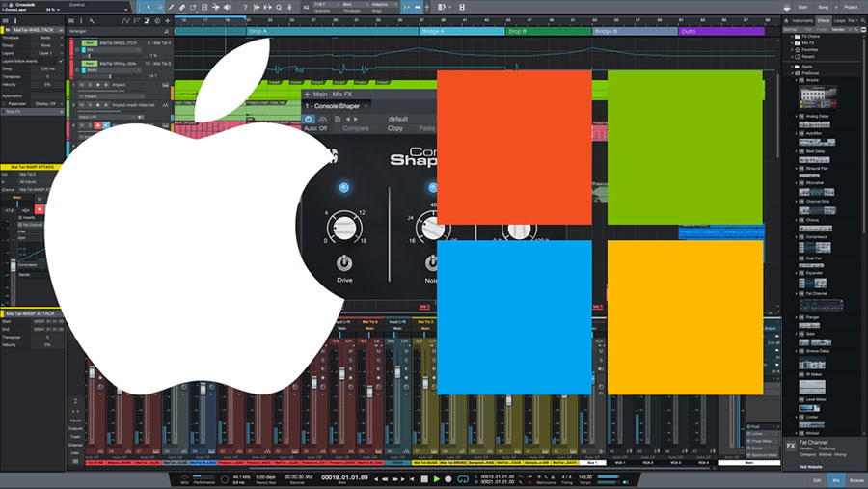Image resolution: width=868 pixels, height=489 pixels.
Task: Click the Arranger track note icon
Action: coord(167,32)
